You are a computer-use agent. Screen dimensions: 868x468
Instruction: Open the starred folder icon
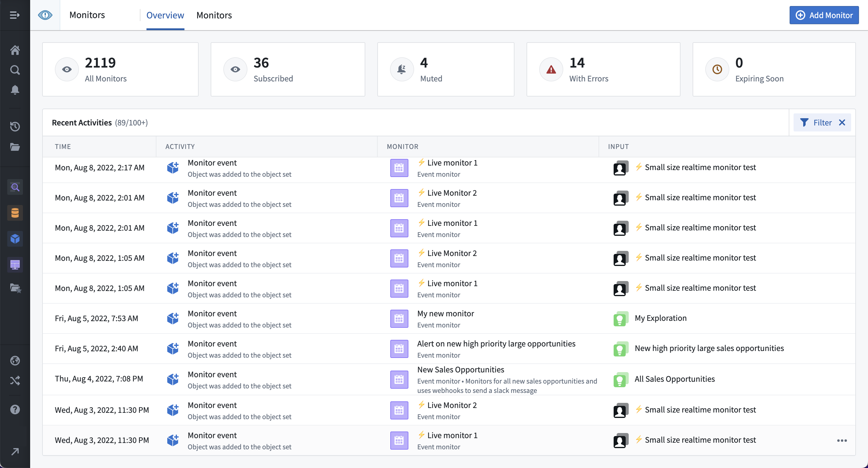15,288
